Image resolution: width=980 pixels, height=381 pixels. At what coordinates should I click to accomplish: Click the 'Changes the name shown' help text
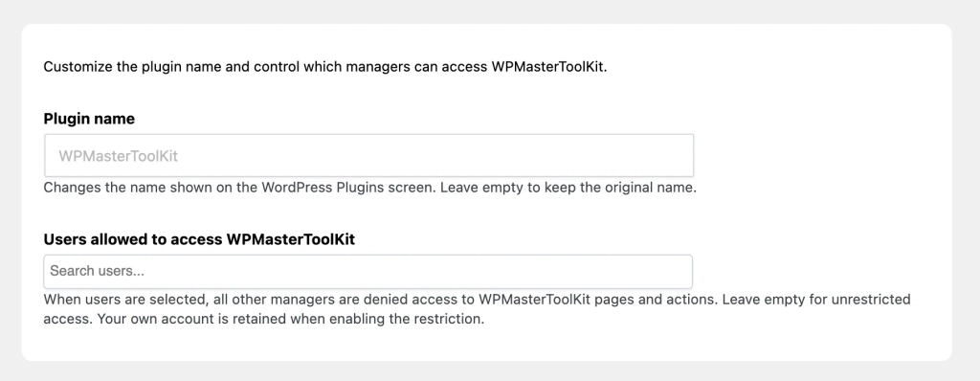click(x=370, y=188)
